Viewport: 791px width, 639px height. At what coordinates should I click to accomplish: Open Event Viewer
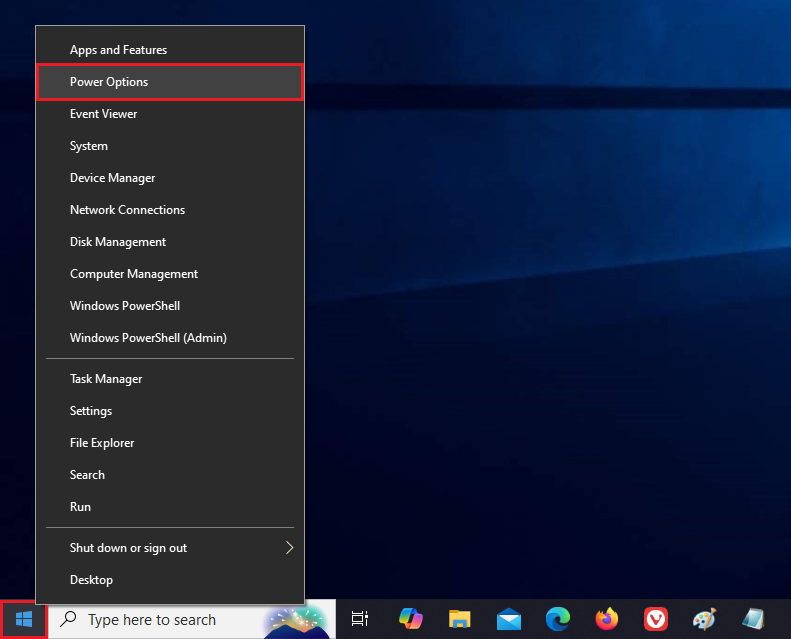(x=170, y=114)
